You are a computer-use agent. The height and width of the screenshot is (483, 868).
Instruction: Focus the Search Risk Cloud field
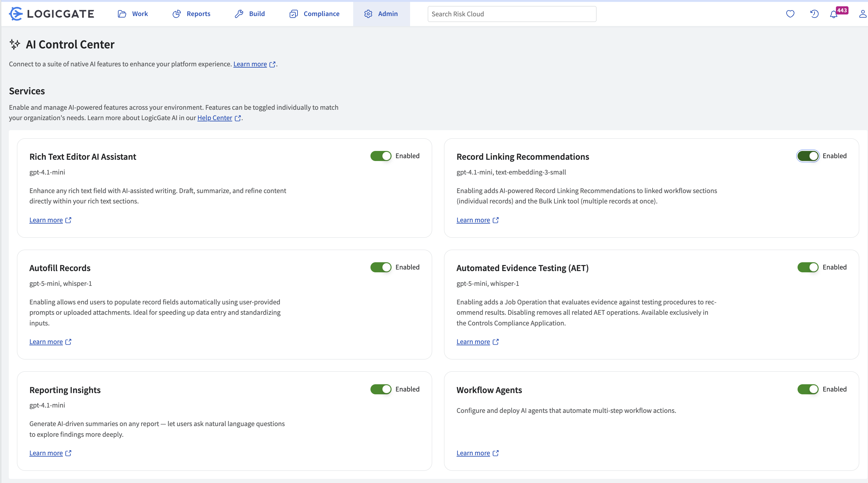coord(512,14)
